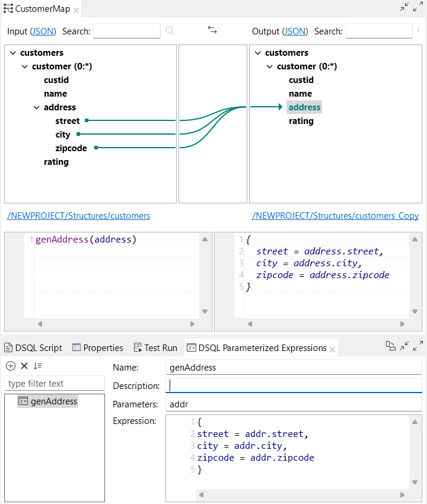This screenshot has height=504, width=427.
Task: Add a new parameterized expression
Action: coord(11,366)
